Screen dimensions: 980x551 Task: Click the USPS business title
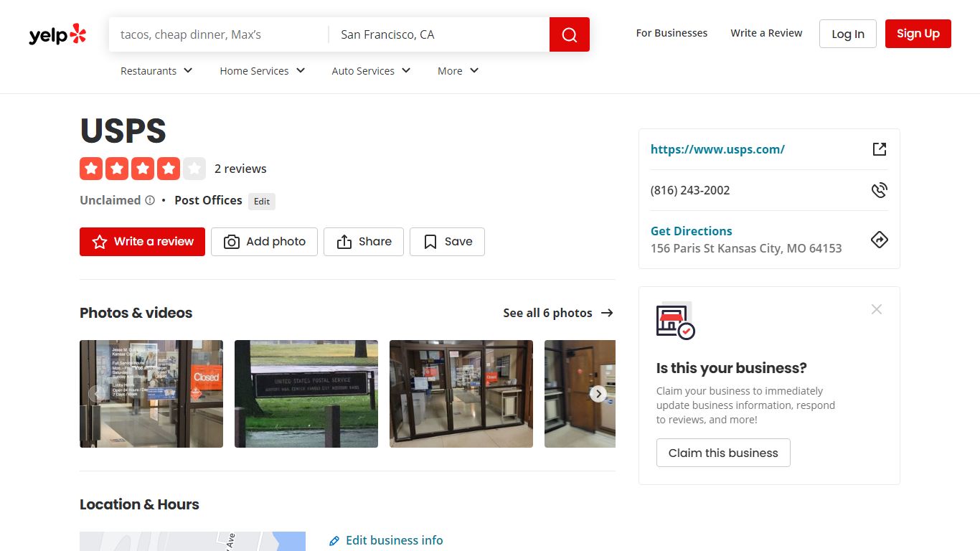(x=123, y=131)
